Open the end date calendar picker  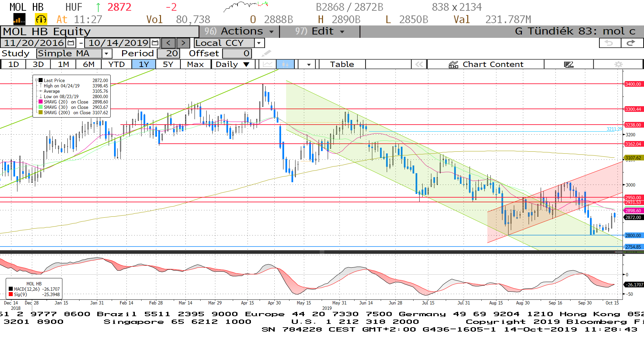[x=155, y=43]
